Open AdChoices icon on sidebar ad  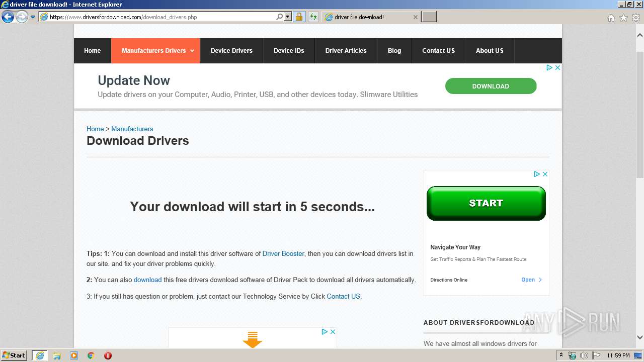(537, 174)
